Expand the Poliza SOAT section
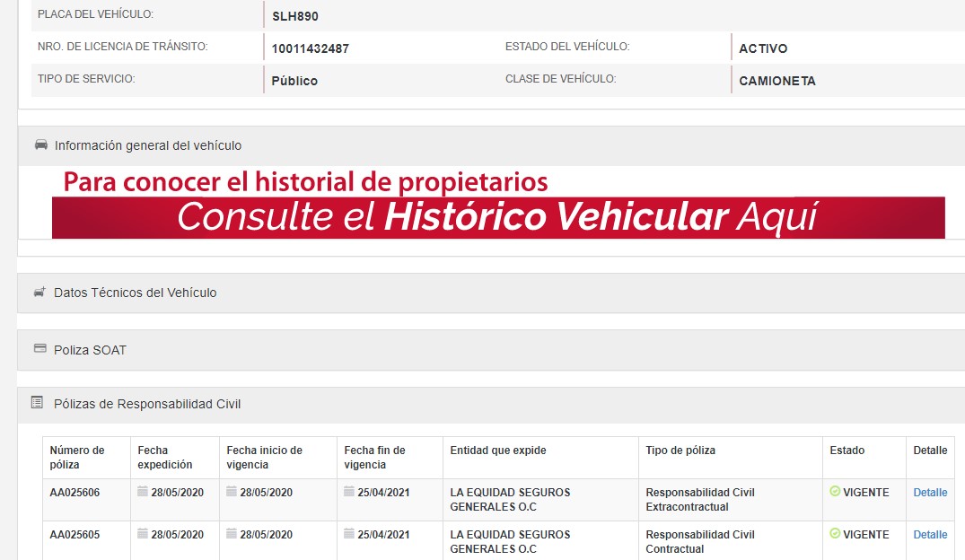 [x=90, y=350]
